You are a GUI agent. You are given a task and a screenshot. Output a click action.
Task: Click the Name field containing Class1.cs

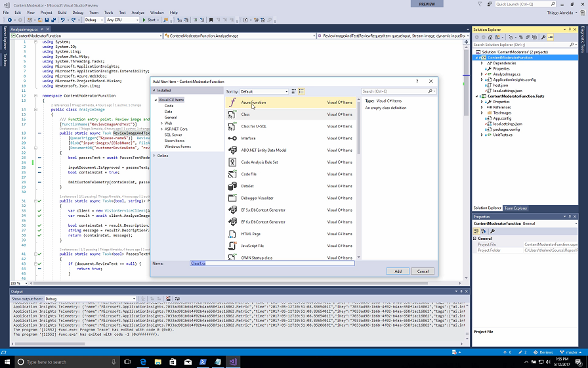[272, 264]
